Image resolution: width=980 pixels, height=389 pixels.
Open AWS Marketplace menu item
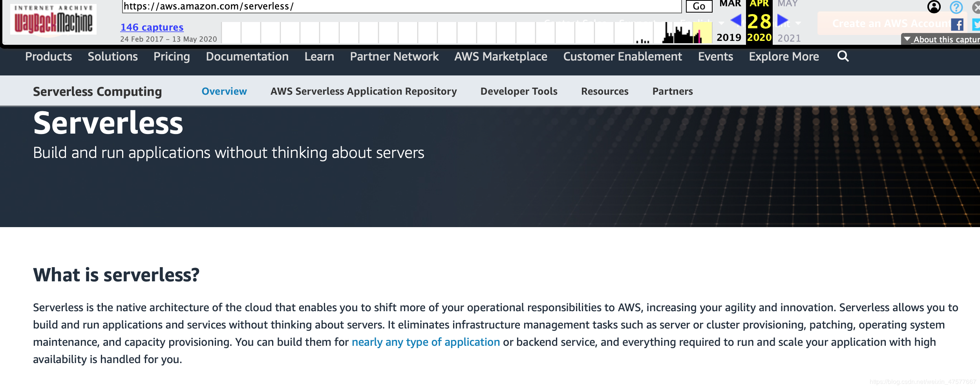coord(501,57)
